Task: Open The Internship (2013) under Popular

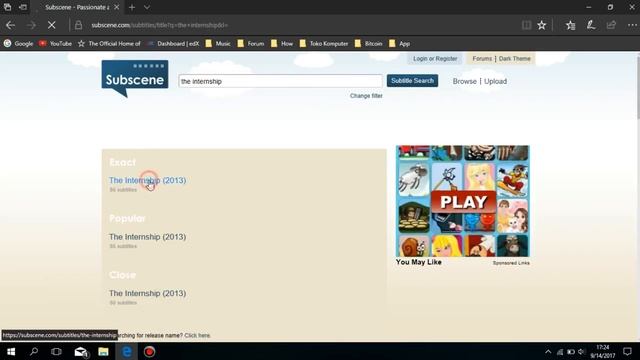Action: point(147,237)
